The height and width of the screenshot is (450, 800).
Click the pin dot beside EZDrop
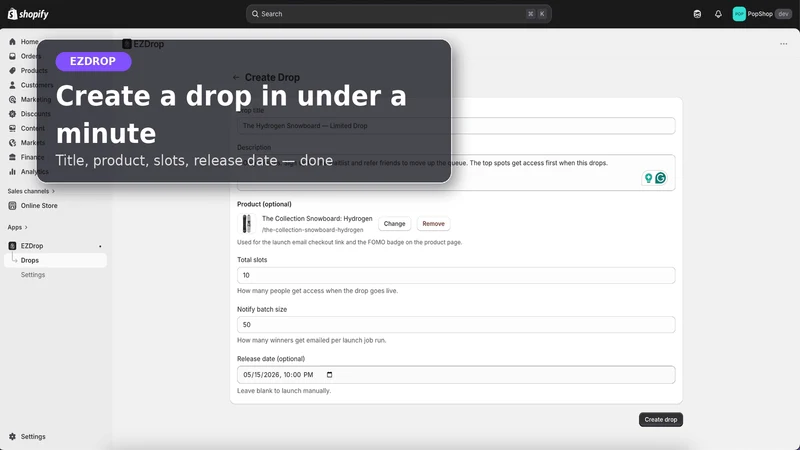[100, 246]
